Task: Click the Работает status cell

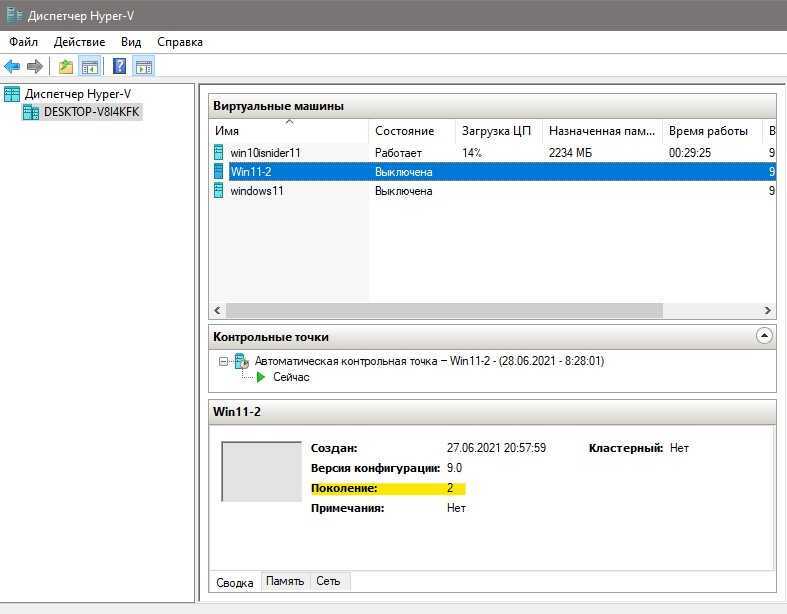Action: coord(398,153)
